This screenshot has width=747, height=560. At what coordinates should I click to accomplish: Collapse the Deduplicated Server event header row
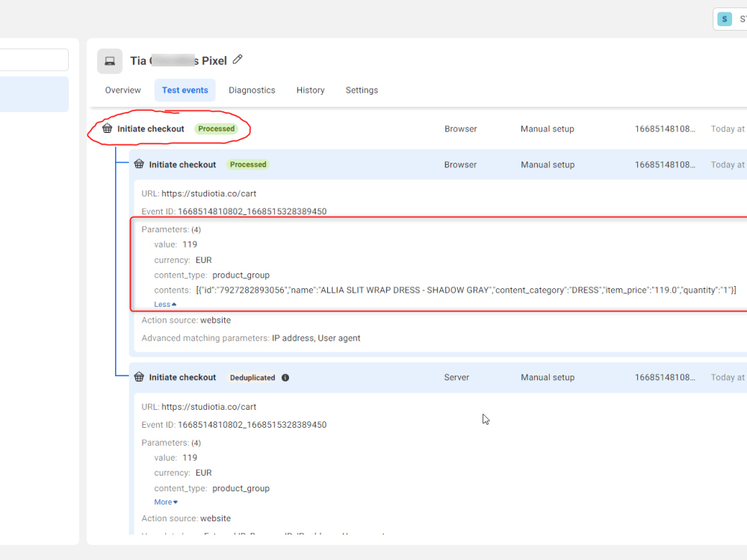point(438,377)
